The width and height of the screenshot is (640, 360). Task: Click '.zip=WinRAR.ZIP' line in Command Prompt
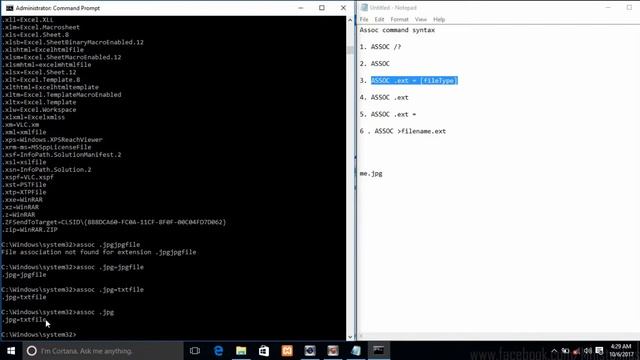[29, 230]
